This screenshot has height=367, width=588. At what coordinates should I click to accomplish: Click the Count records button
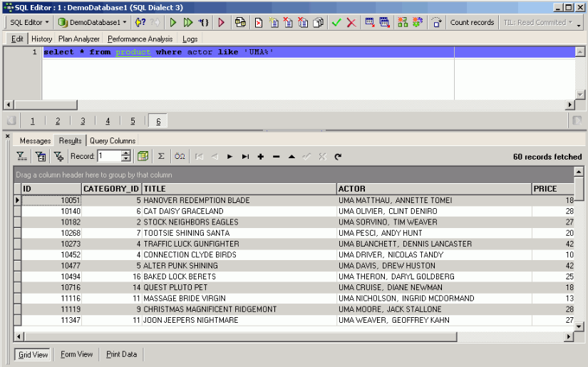click(472, 23)
